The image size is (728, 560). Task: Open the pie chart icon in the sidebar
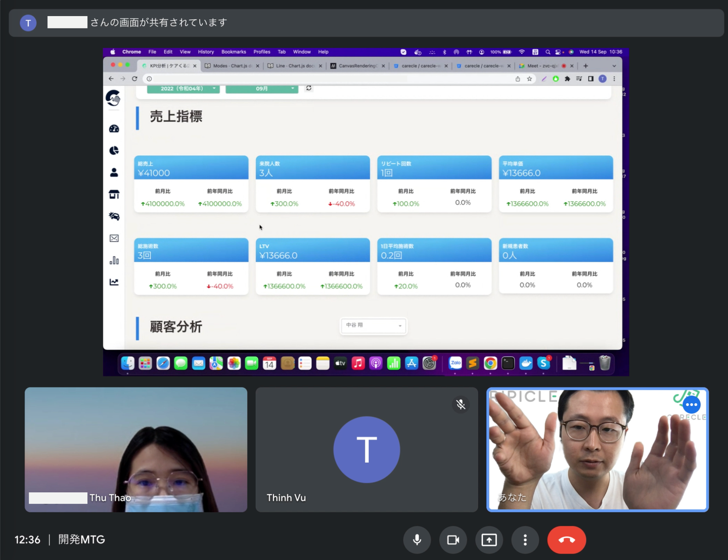(x=114, y=151)
